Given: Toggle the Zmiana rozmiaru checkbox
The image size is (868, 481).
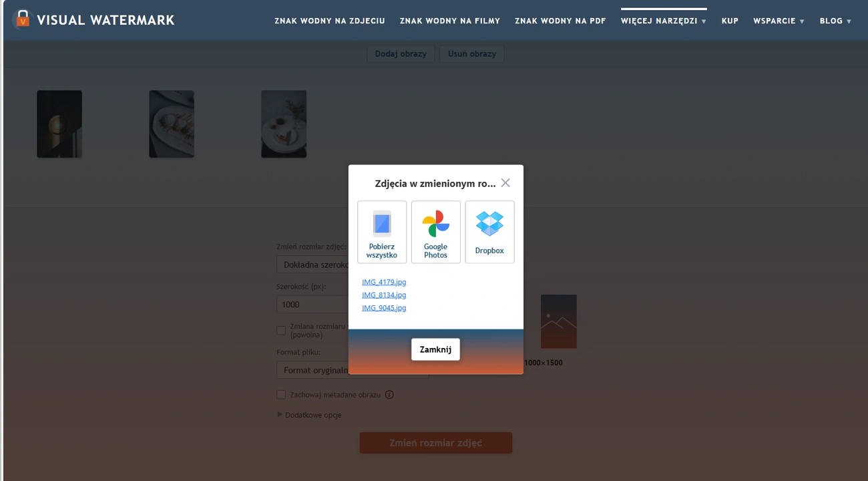Looking at the screenshot, I should [x=281, y=331].
